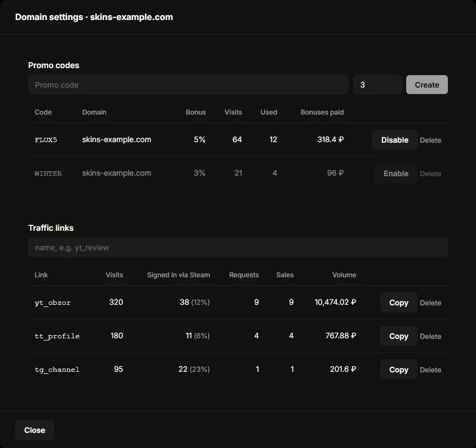Click the 96 ₽ bonuses paid value
Viewport: 476px width, 448px height.
335,173
